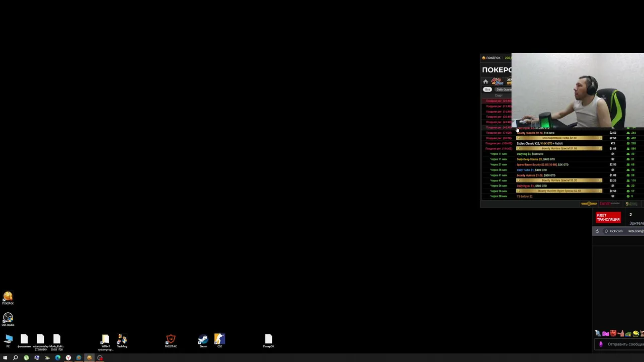Select the wizardmisslap file on the desktop
The height and width of the screenshot is (362, 644).
coord(40,342)
